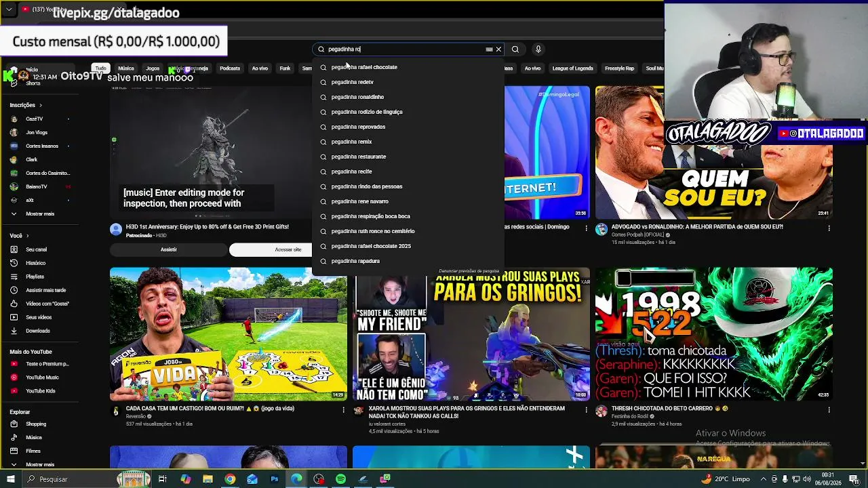This screenshot has width=868, height=488.
Task: Open Clark channel avatar in sidebar
Action: tap(14, 160)
